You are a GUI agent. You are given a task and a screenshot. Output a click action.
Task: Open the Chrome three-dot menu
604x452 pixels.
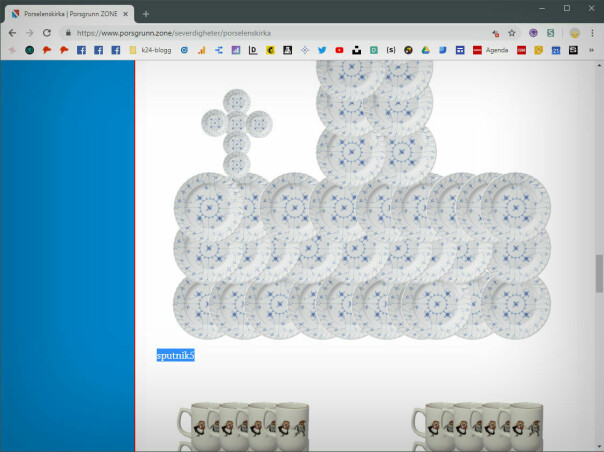pos(592,33)
